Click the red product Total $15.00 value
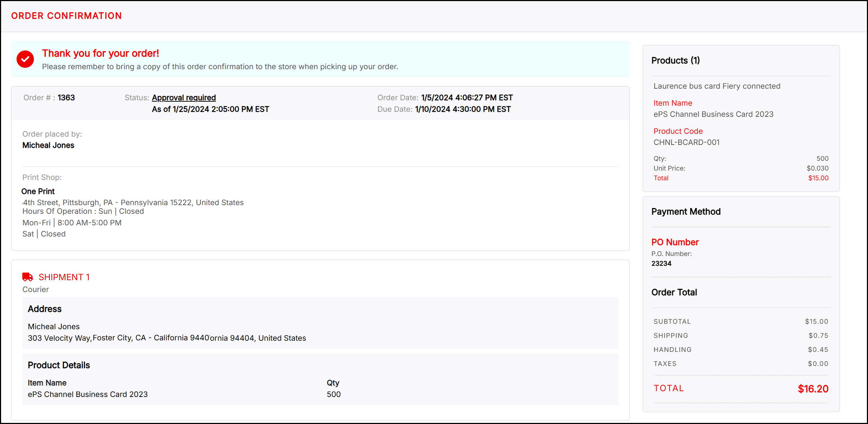 click(818, 178)
